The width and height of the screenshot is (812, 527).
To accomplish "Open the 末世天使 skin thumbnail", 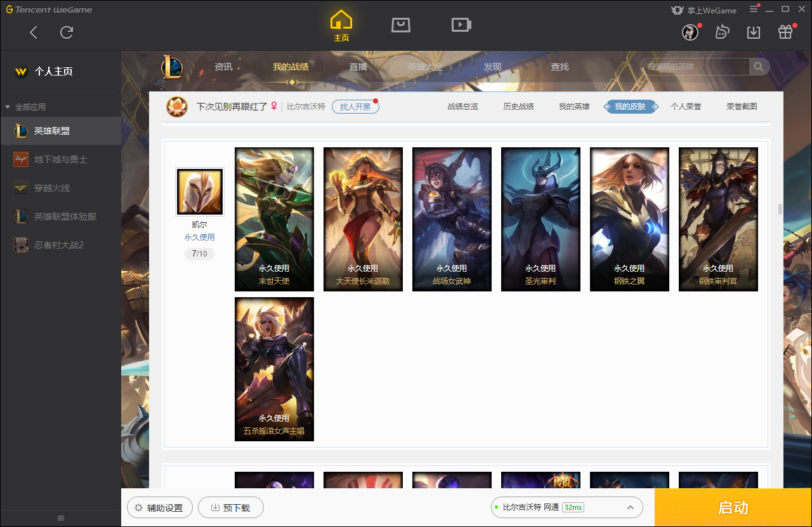I will pyautogui.click(x=274, y=219).
